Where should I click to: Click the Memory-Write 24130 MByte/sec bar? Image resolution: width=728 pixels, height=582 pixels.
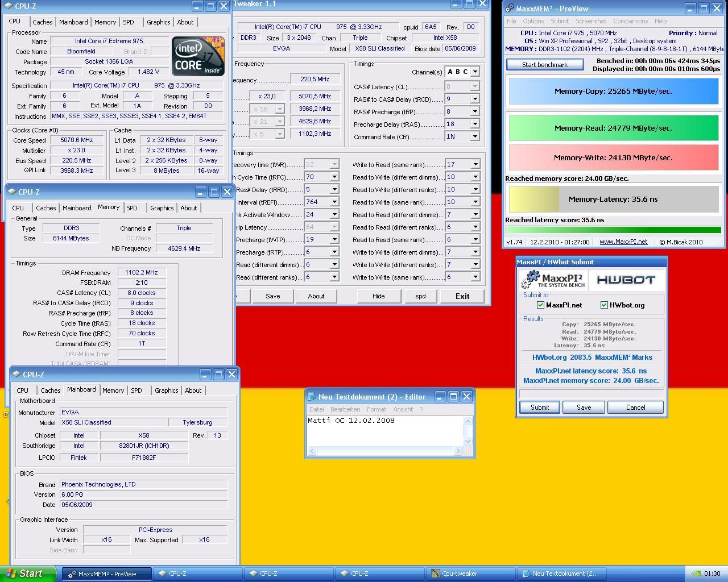click(614, 157)
